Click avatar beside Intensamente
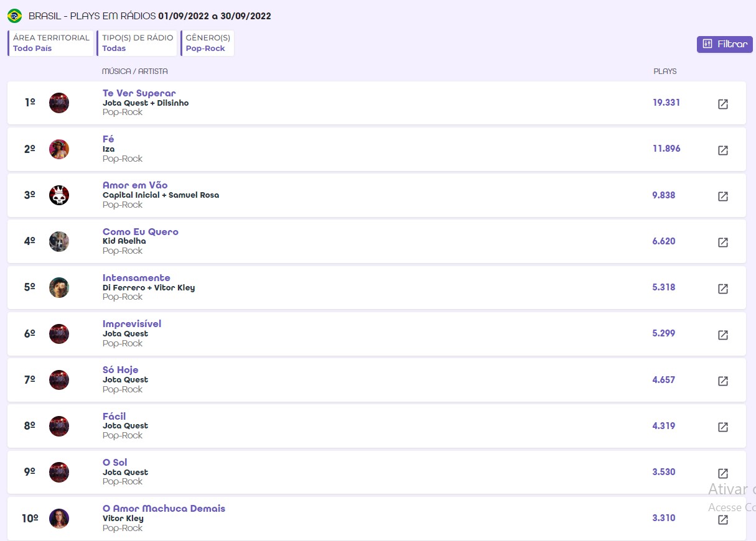The image size is (756, 541). pyautogui.click(x=59, y=287)
